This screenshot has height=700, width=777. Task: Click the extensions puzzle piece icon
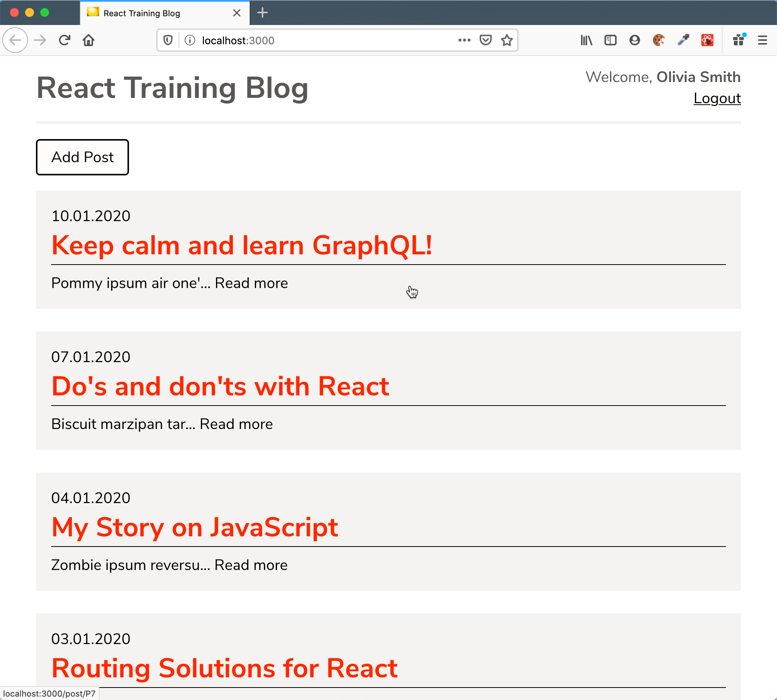pos(739,40)
